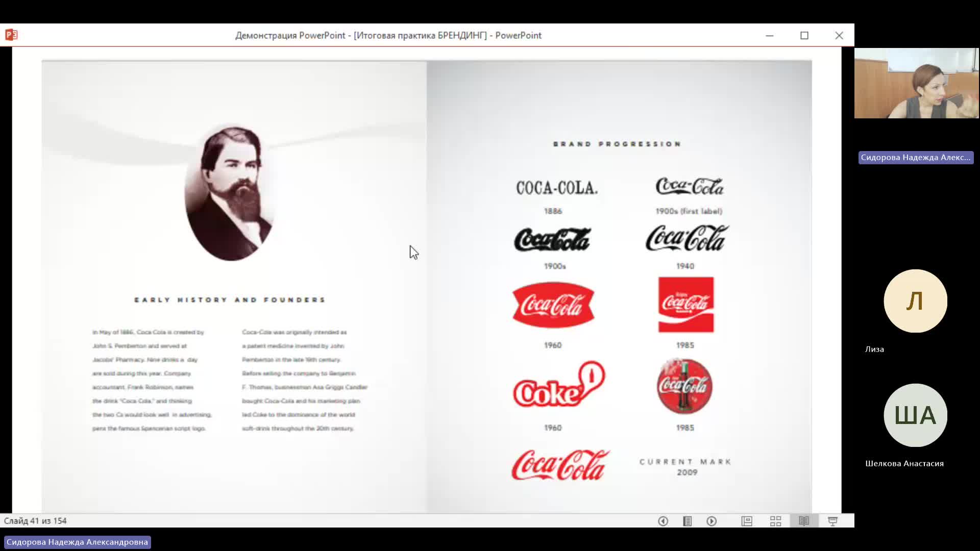The image size is (980, 551).
Task: Go to the previous slide
Action: click(x=663, y=521)
